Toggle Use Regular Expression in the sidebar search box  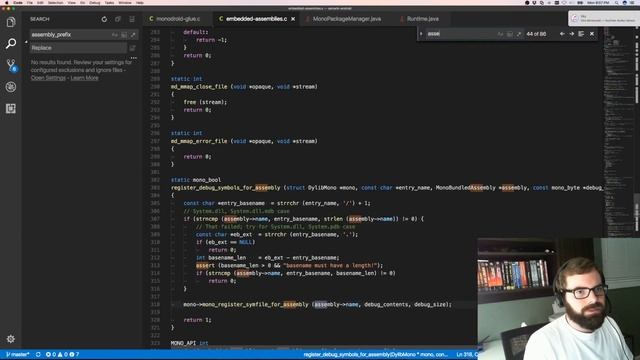pyautogui.click(x=133, y=35)
